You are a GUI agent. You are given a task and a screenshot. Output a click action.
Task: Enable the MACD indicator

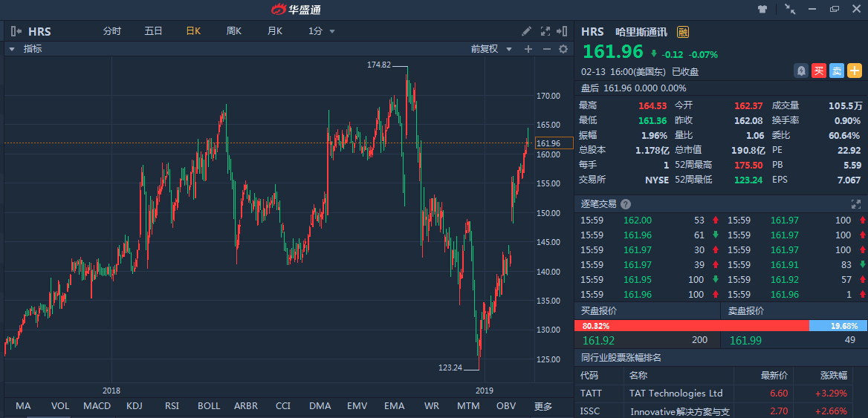click(x=97, y=406)
